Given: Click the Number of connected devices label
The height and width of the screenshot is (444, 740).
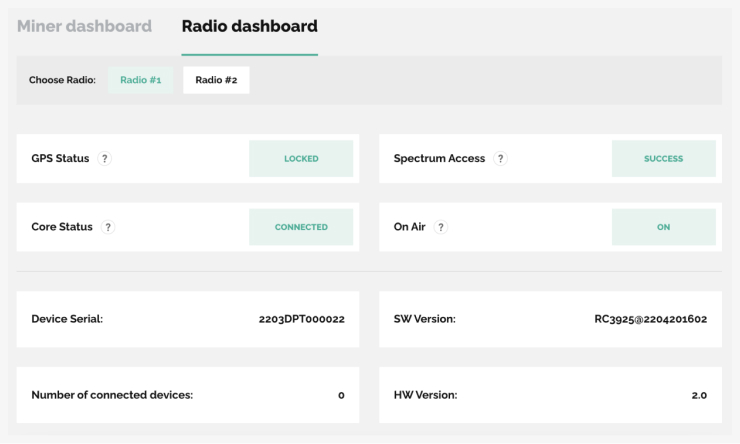Looking at the screenshot, I should (x=112, y=395).
